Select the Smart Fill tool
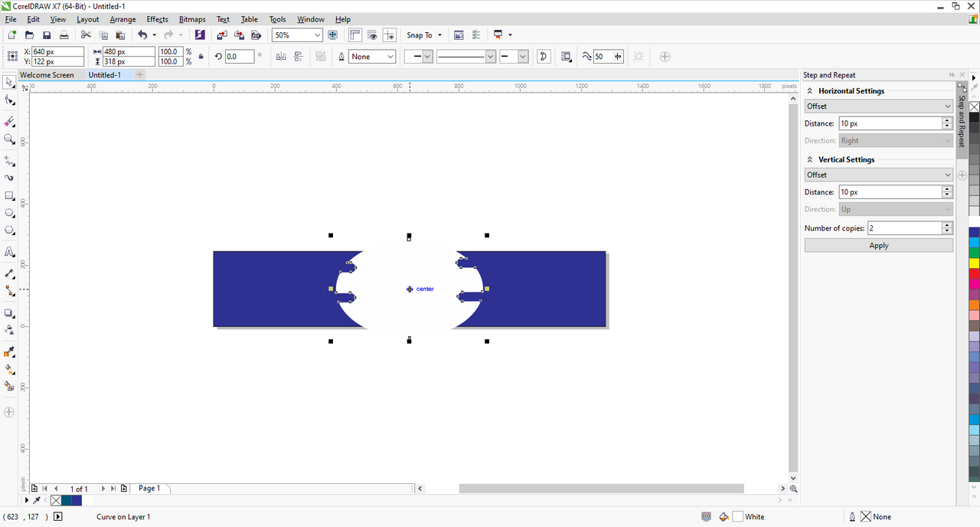 point(9,386)
